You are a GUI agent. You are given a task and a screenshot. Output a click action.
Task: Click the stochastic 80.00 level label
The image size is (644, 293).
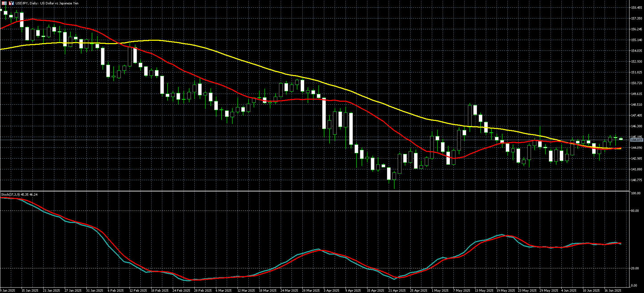(x=635, y=211)
